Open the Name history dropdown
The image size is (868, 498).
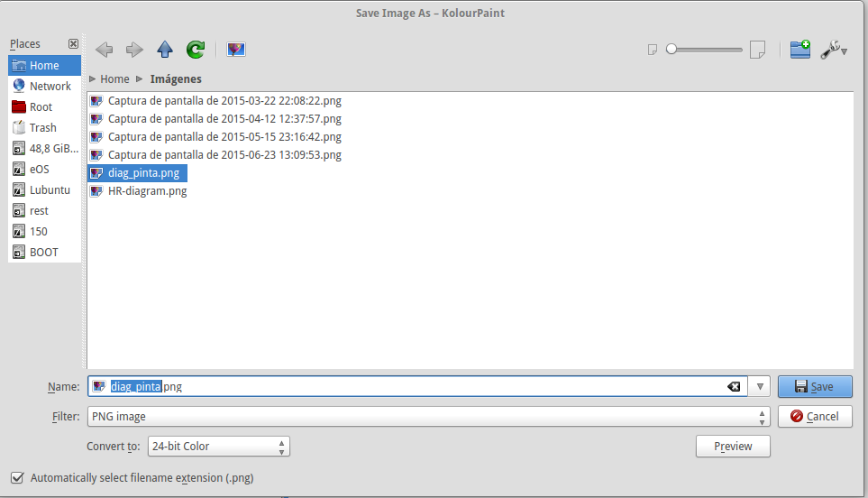click(760, 387)
